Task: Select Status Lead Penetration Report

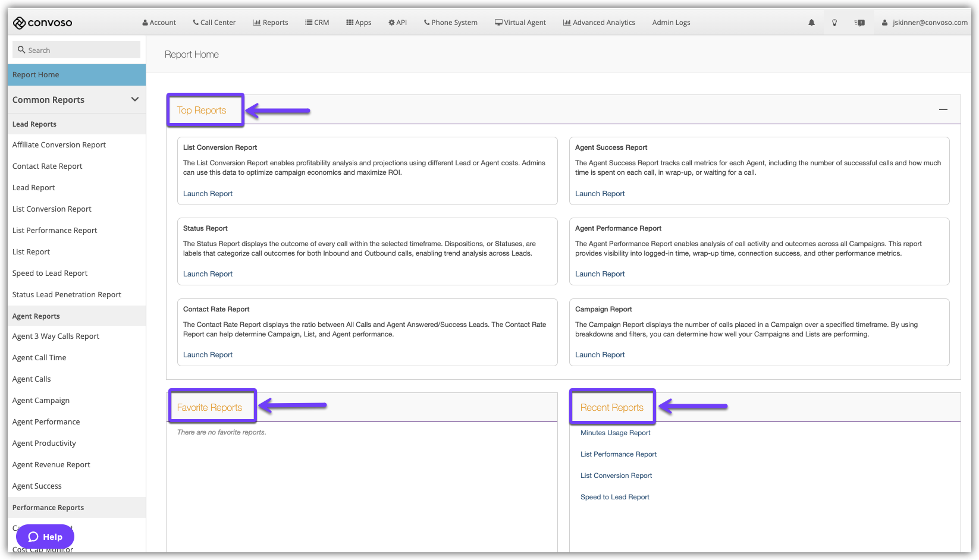Action: 67,295
